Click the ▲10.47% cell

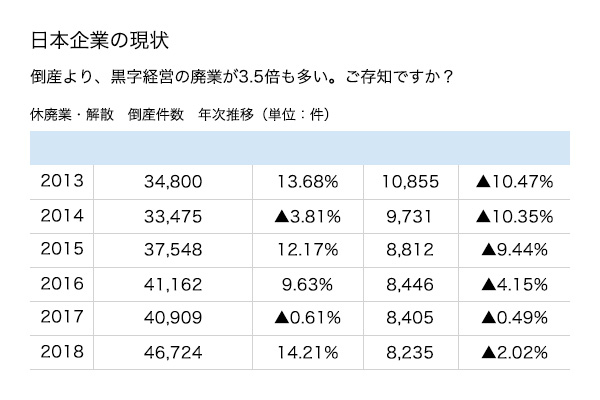click(x=514, y=181)
